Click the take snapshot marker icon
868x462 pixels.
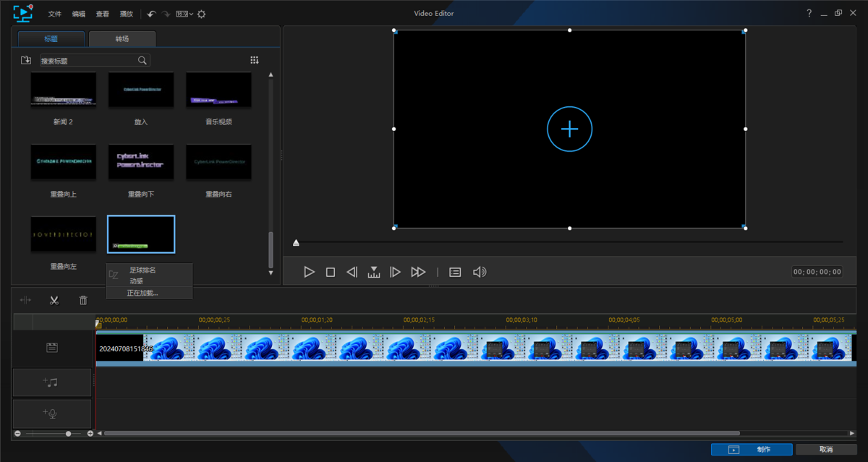pos(373,272)
